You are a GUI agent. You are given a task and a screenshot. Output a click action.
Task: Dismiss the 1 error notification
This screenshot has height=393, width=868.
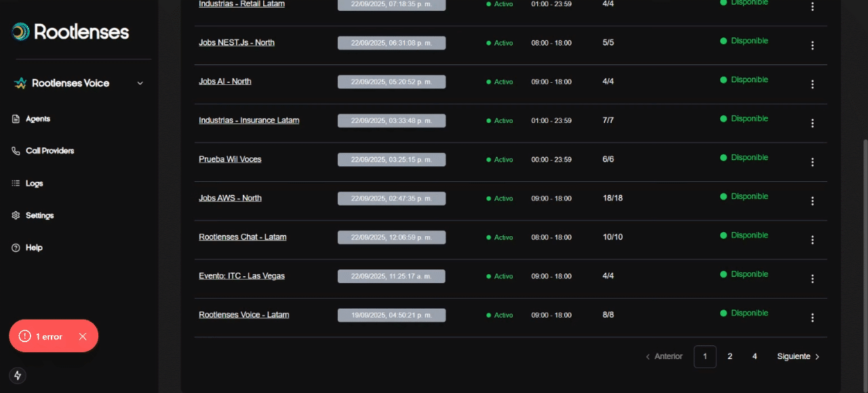(83, 337)
